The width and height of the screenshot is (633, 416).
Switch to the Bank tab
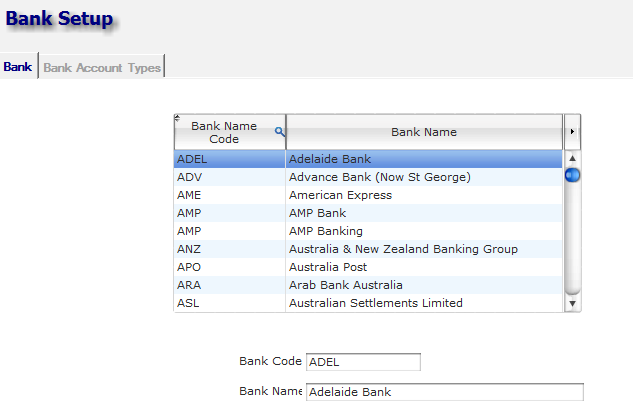click(18, 67)
